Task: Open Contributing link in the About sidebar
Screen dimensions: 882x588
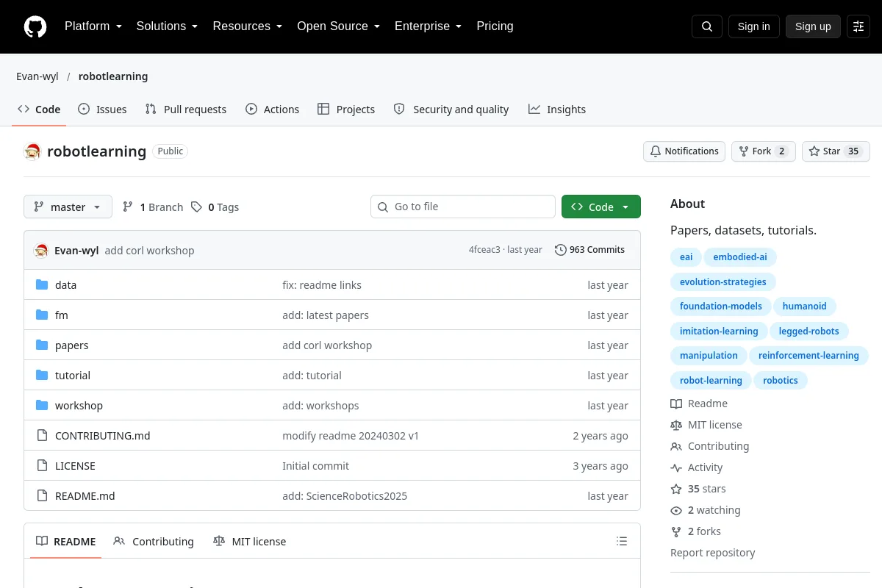Action: 710,446
